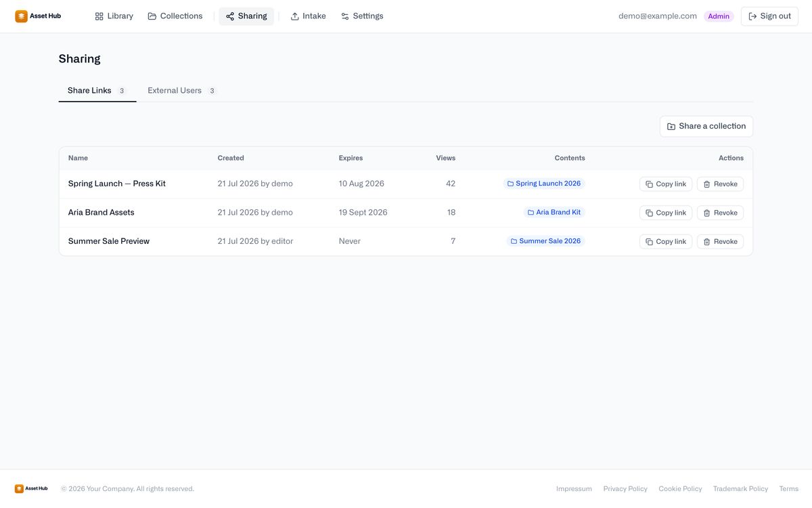Click the 18 views count
Image resolution: width=812 pixels, height=508 pixels.
451,212
